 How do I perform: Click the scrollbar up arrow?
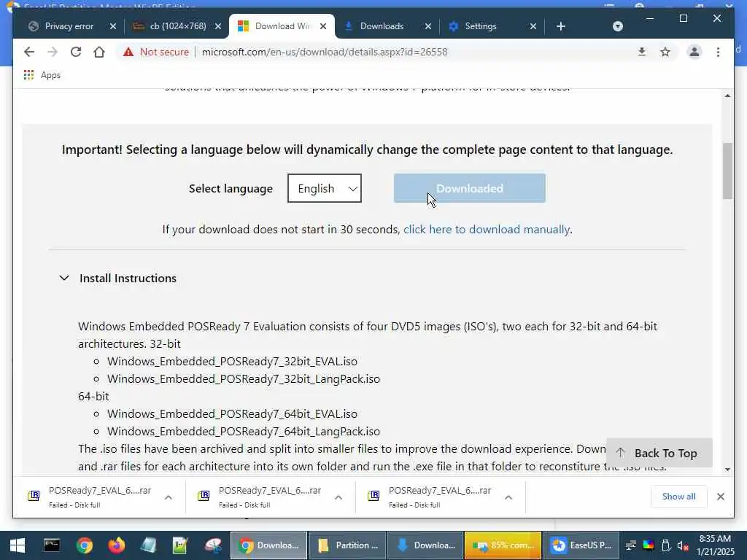coord(727,96)
